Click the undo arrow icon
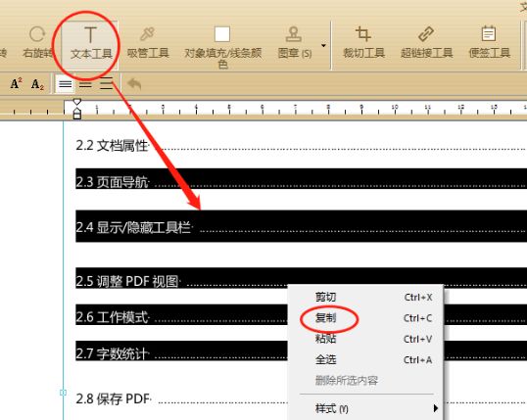Image resolution: width=527 pixels, height=420 pixels. click(x=134, y=84)
